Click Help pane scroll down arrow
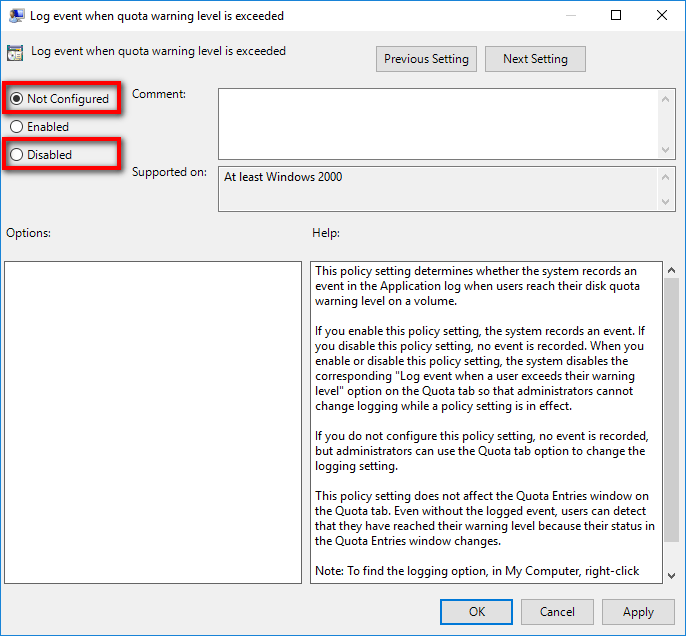 [671, 576]
